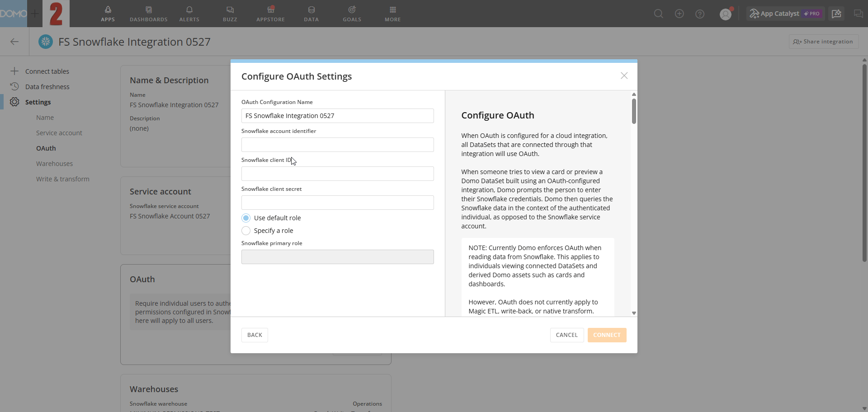The width and height of the screenshot is (868, 412).
Task: Click the feedback pencil icon in the top bar
Action: [x=837, y=14]
